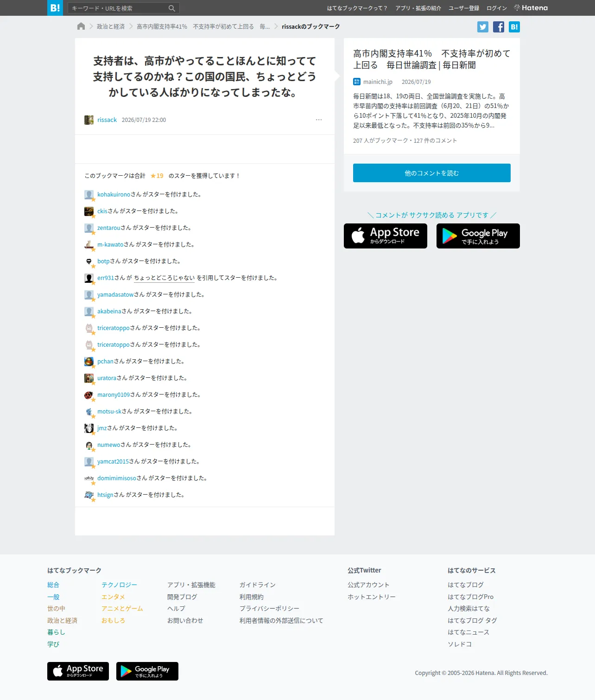Click m-kawato's avatar icon

tap(89, 245)
